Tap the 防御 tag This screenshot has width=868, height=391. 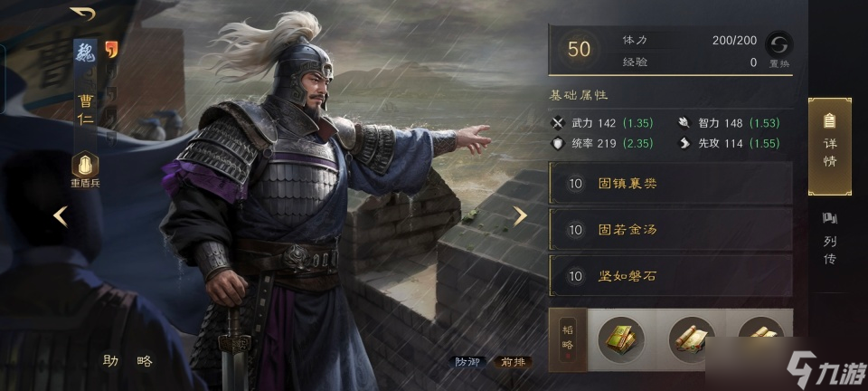pos(467,362)
